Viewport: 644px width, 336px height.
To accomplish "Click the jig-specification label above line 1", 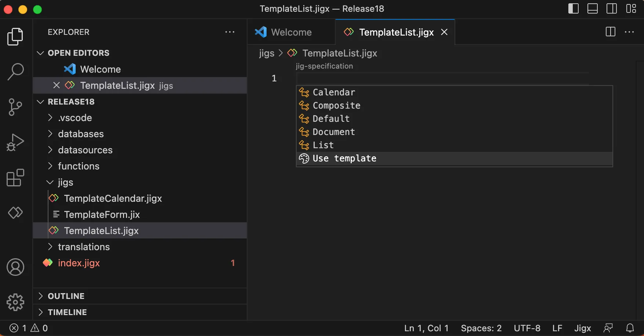I will click(324, 66).
